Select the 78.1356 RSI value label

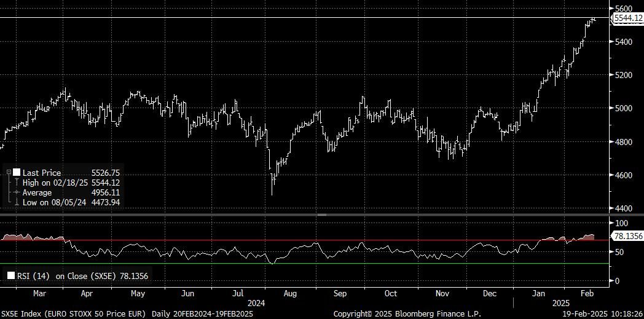click(x=627, y=236)
